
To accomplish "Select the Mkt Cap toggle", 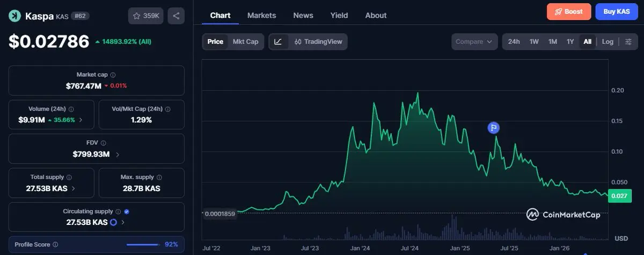I will click(x=245, y=41).
